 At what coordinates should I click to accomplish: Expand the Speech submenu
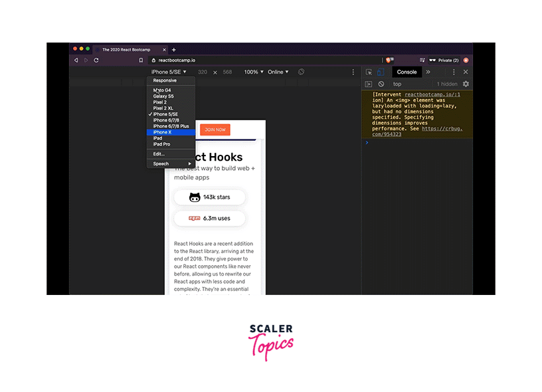(171, 163)
